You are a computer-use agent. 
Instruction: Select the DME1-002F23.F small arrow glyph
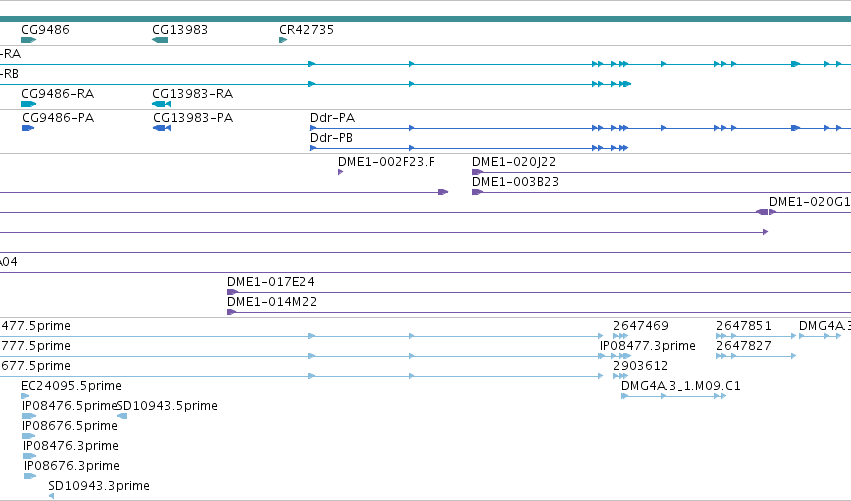[340, 172]
